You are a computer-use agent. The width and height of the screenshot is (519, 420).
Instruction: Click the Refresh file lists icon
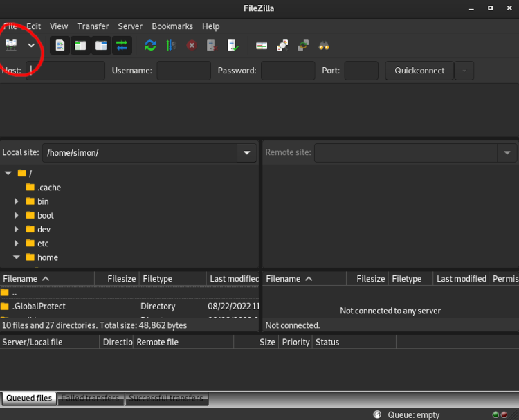point(150,45)
